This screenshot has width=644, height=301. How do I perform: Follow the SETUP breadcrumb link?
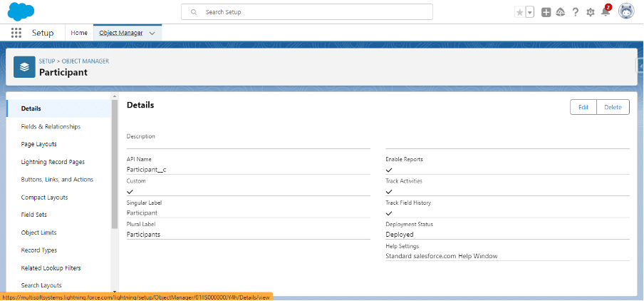point(47,61)
